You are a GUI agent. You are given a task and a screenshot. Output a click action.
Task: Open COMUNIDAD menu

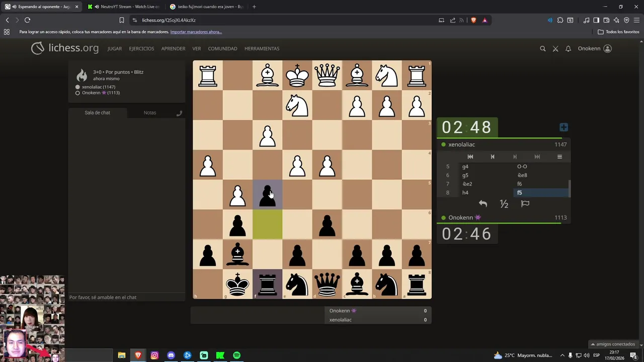tap(222, 49)
